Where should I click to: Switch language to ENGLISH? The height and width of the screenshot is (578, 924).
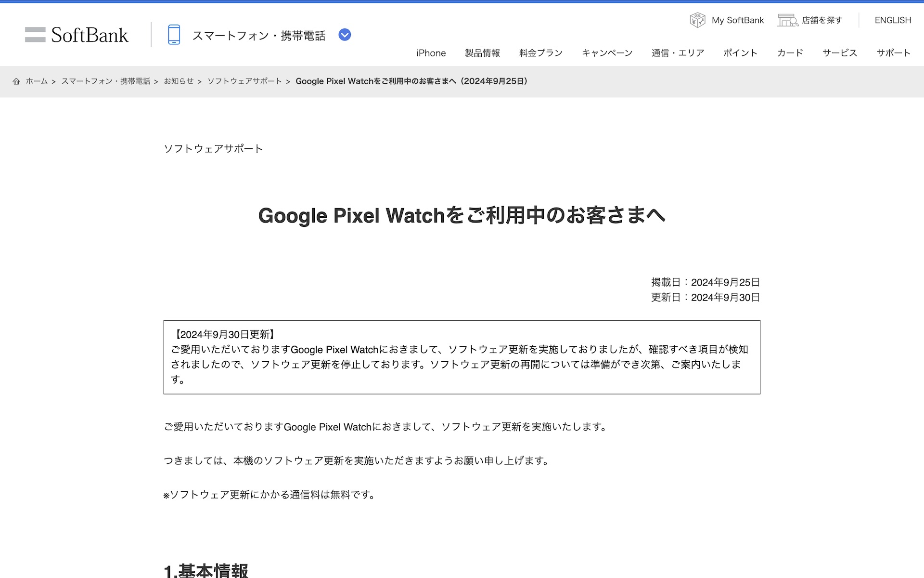[x=893, y=20]
